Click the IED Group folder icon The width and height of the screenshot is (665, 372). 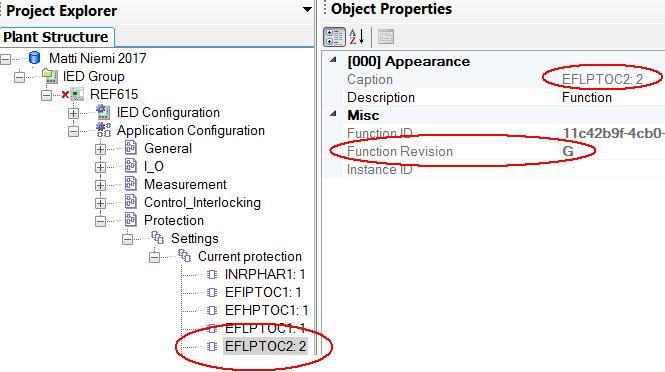50,76
